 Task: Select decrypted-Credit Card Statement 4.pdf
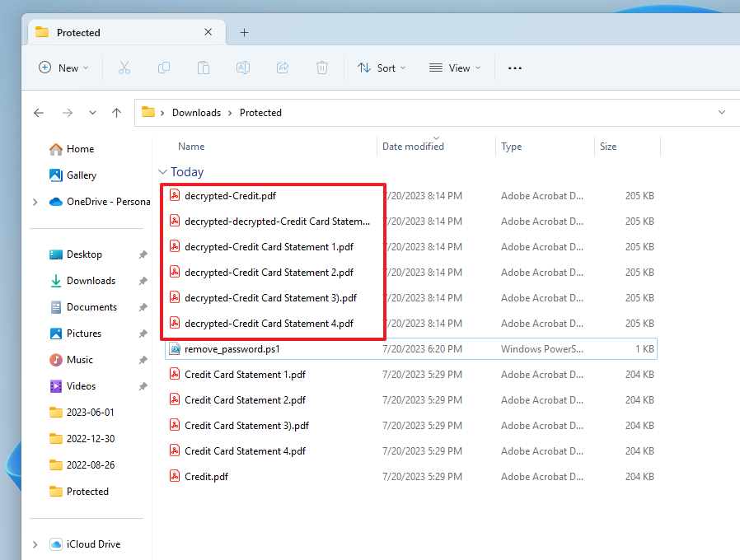(410, 324)
